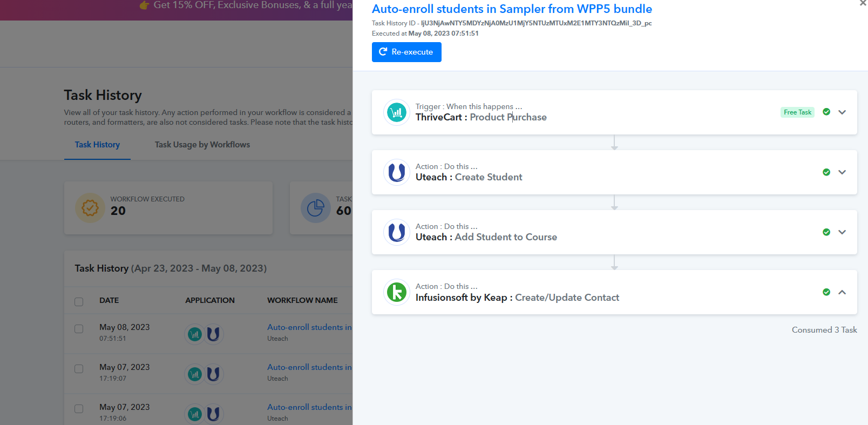Viewport: 868px width, 425px height.
Task: Click the green check on Add Student to Course
Action: click(826, 232)
